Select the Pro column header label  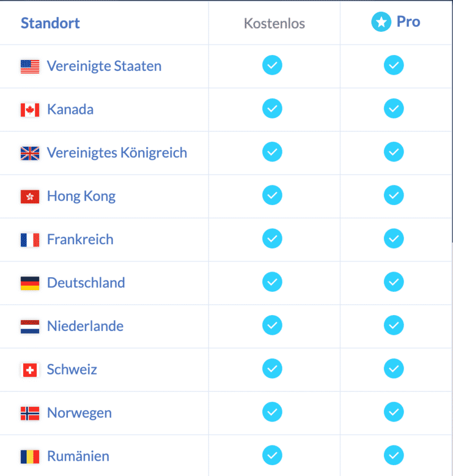coord(408,22)
